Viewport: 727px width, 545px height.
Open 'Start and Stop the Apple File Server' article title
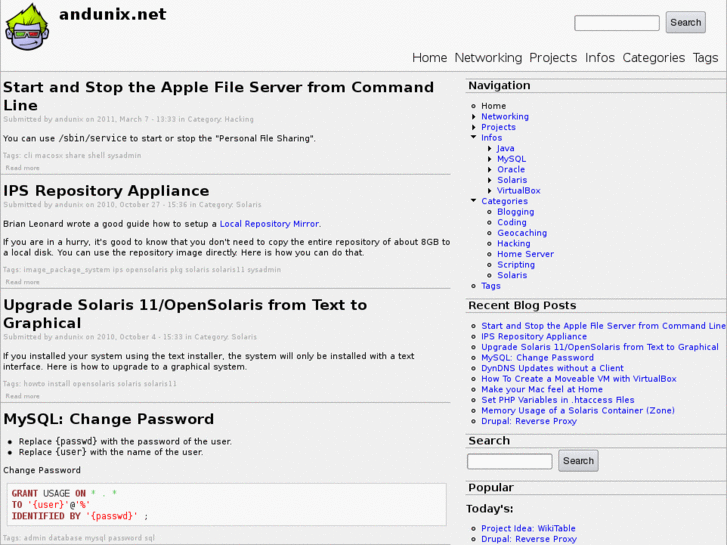(x=218, y=96)
